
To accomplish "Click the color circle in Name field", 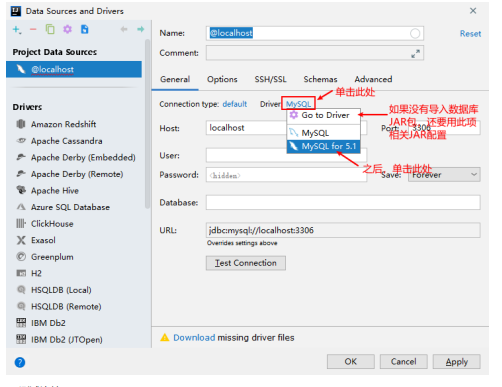I will tap(415, 33).
